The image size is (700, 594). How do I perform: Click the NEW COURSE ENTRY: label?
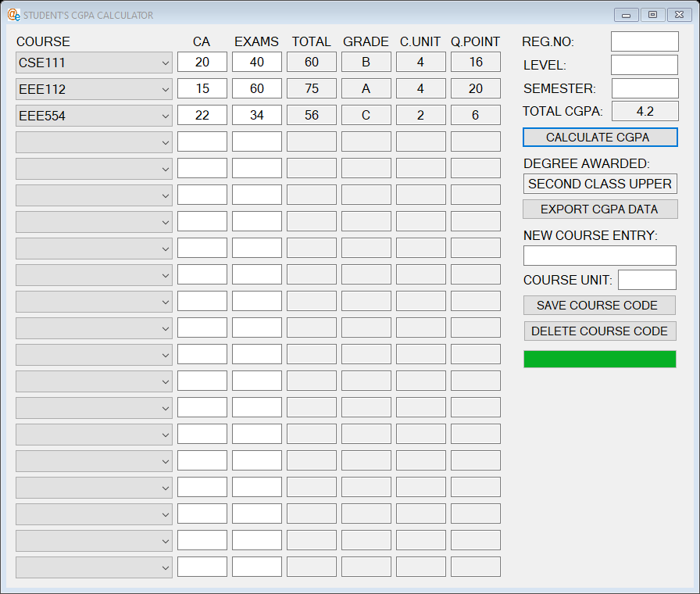[591, 235]
